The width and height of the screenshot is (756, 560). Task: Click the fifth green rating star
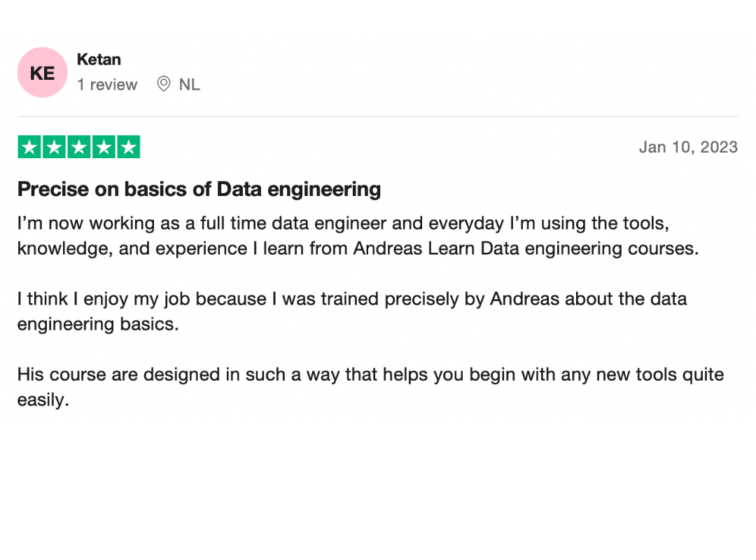(129, 147)
